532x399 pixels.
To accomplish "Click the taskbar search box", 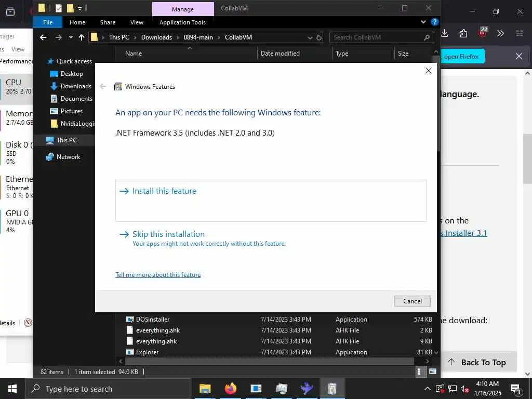I will 109,389.
